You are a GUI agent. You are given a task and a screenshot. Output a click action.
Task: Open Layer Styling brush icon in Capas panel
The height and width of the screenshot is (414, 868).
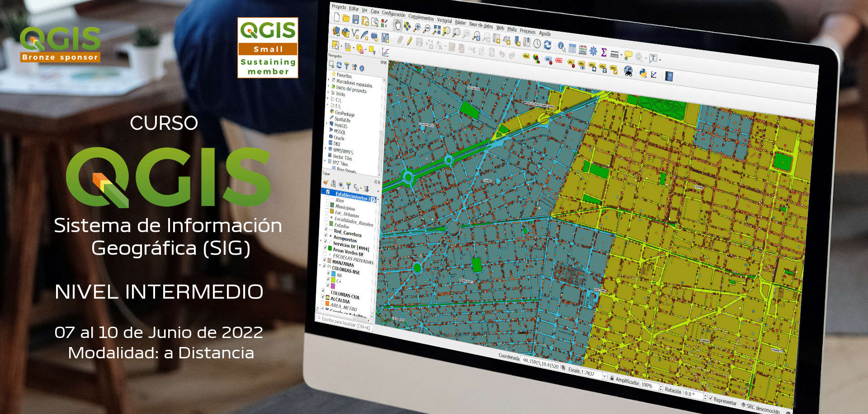click(325, 182)
